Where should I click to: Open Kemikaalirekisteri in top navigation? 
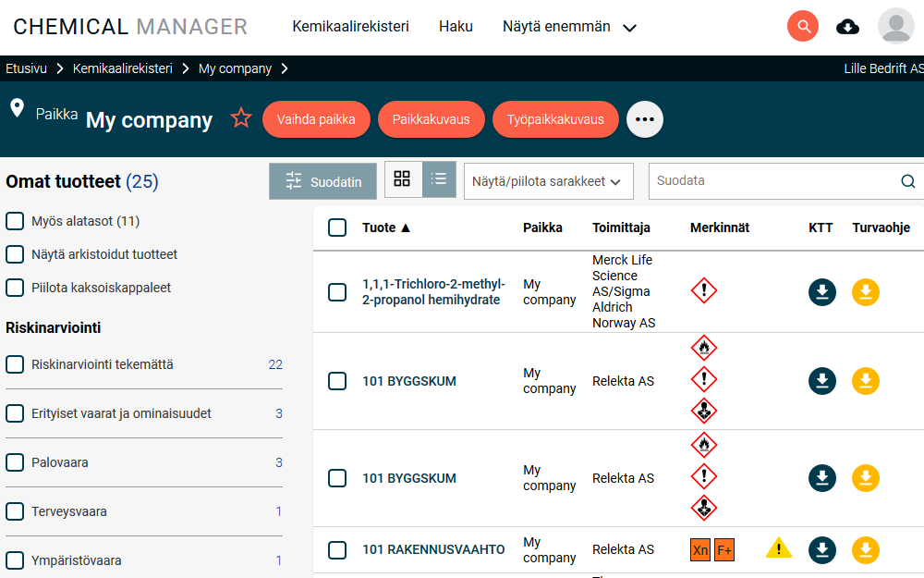click(350, 27)
